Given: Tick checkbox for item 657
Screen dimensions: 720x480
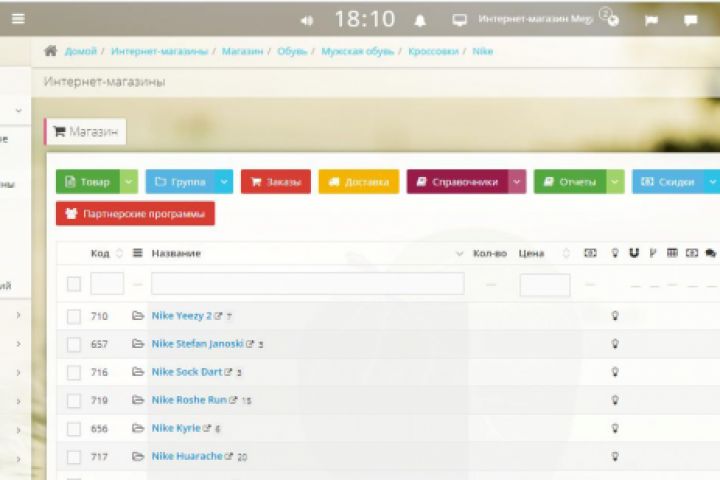Looking at the screenshot, I should (x=74, y=344).
